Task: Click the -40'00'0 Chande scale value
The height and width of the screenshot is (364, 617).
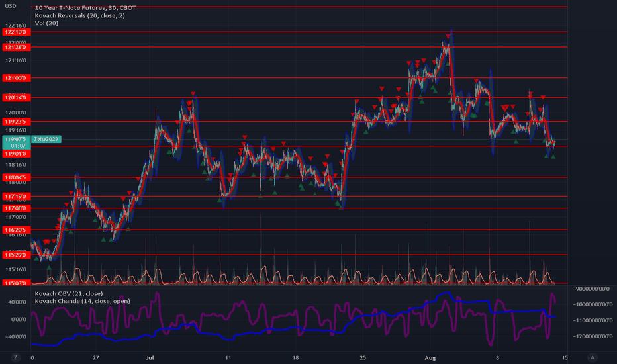Action: tap(16, 336)
